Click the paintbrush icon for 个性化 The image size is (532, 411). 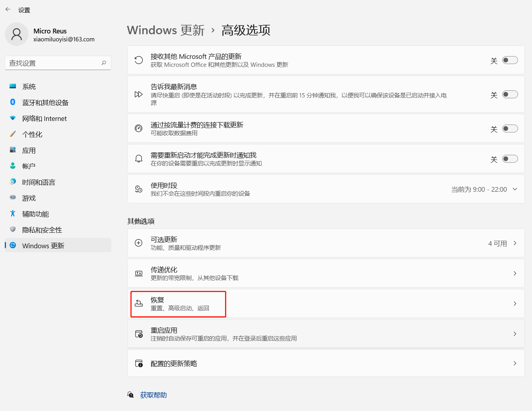tap(13, 134)
